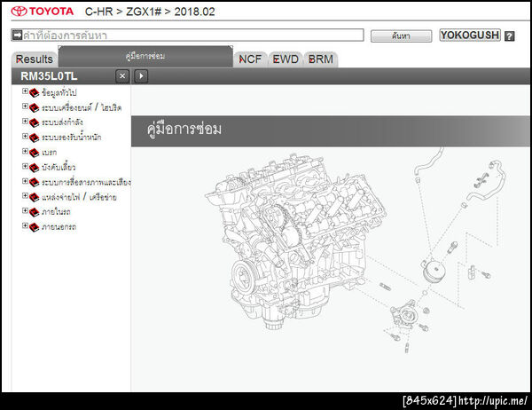
Task: Select แหล่งจ่ายไฟ / เครือข่าย label in tree
Action: [79, 197]
